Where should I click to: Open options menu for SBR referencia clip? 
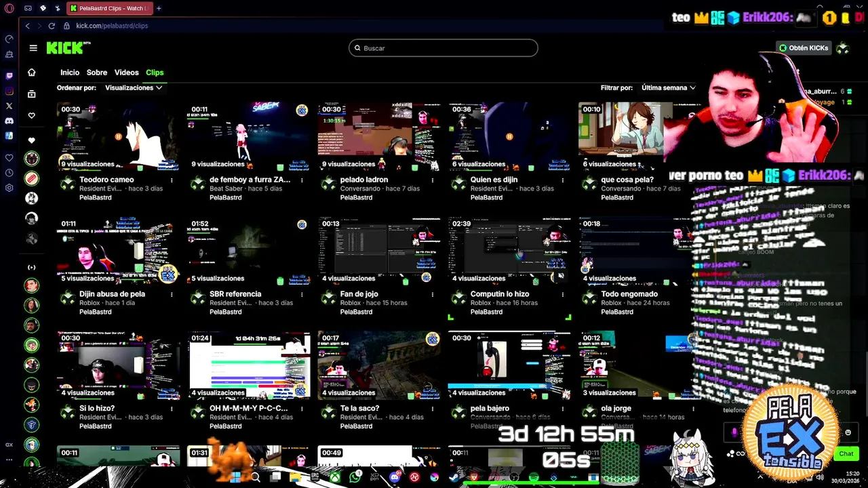click(302, 295)
